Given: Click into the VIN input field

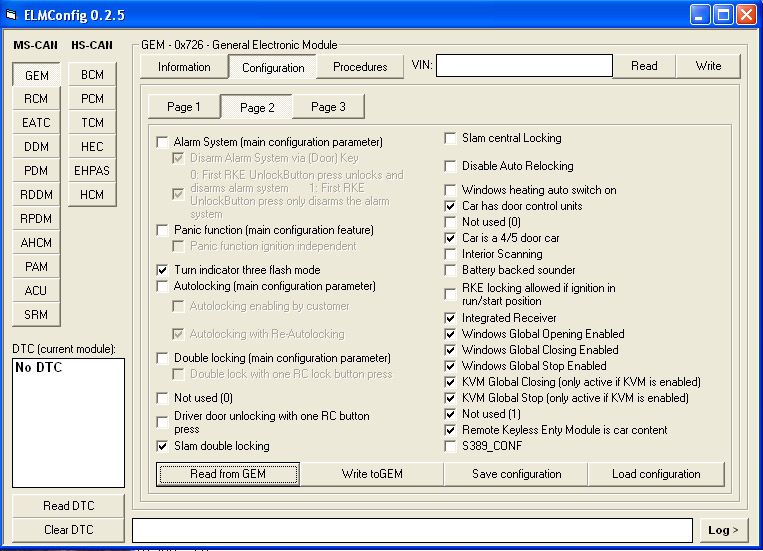Looking at the screenshot, I should (x=523, y=66).
